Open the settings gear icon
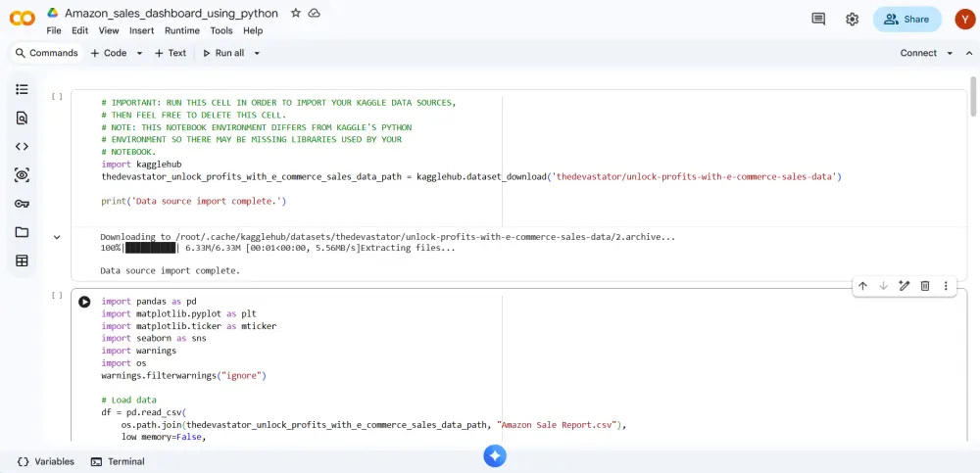Image resolution: width=980 pixels, height=473 pixels. point(852,19)
